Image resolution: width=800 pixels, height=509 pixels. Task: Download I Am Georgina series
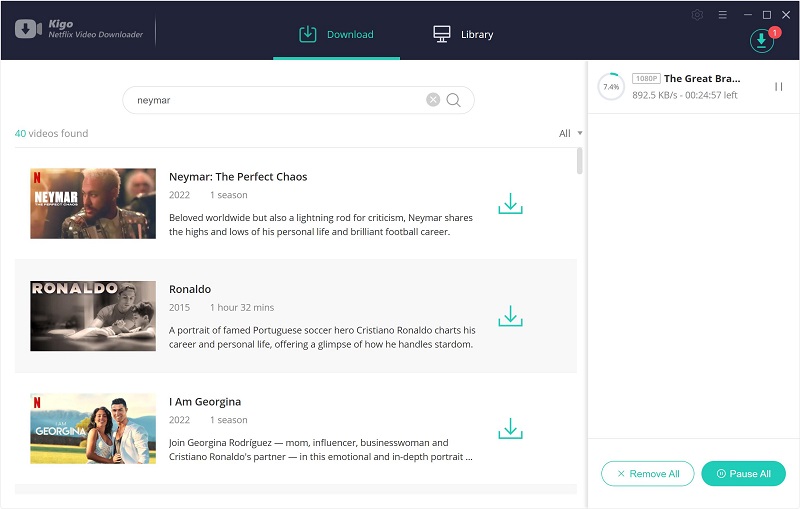[x=510, y=429]
